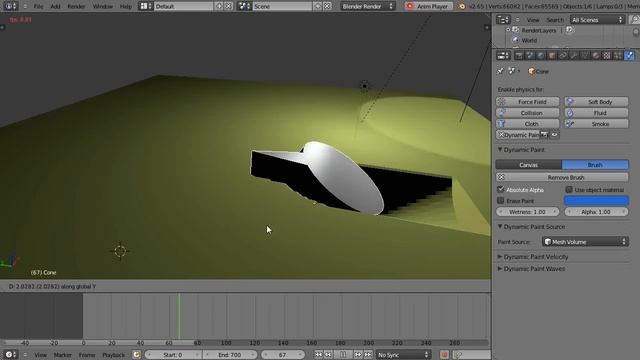Remove Dynamic Paint physics

pos(518,135)
